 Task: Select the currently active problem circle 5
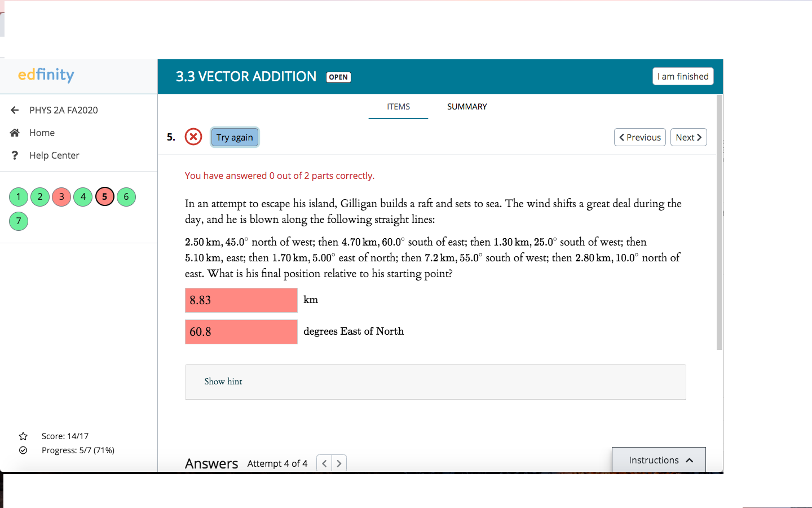(104, 196)
